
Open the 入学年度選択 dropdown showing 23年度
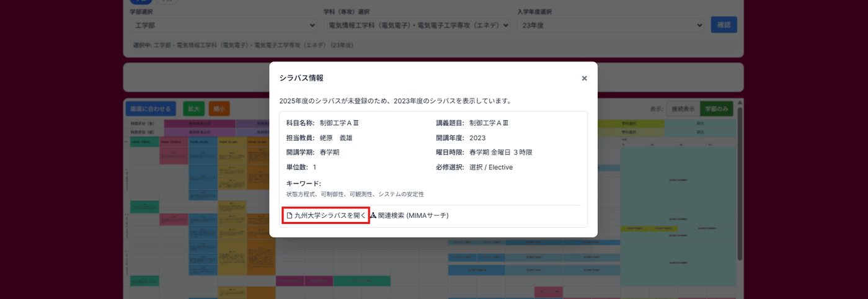click(x=611, y=25)
